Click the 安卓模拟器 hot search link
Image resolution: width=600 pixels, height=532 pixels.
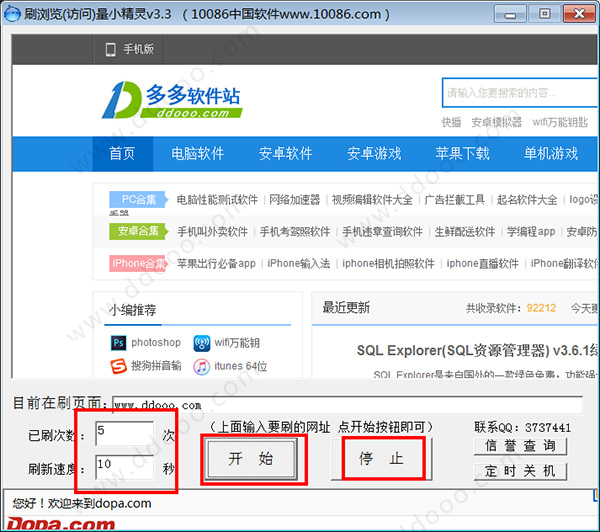point(497,122)
